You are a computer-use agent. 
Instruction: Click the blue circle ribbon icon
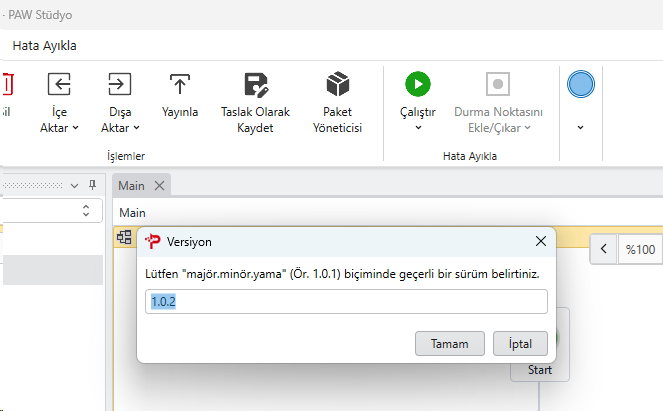[581, 84]
